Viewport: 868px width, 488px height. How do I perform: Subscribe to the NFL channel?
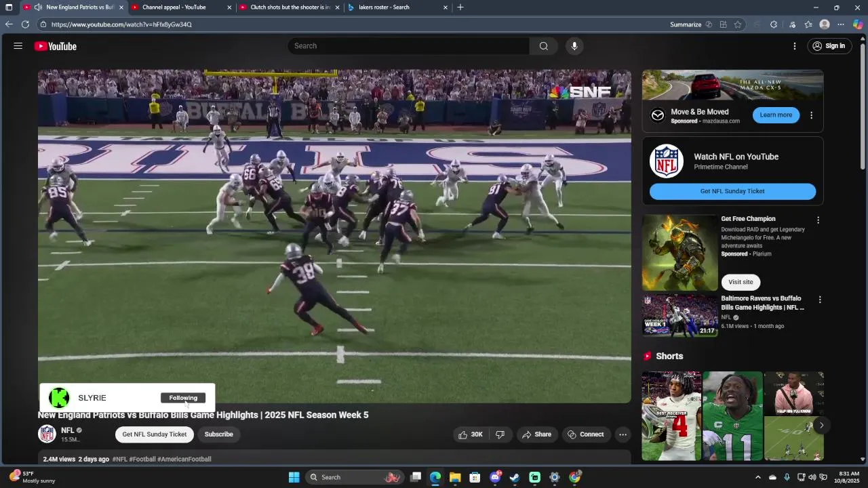[218, 434]
